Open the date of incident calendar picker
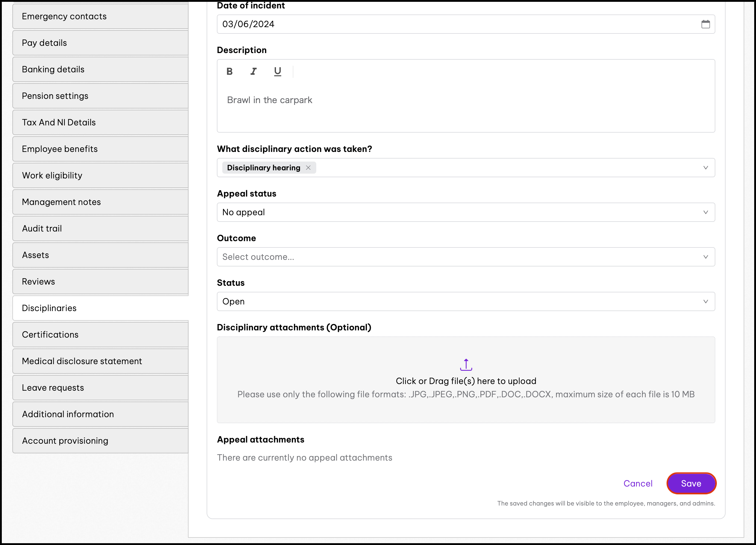This screenshot has width=756, height=545. click(705, 24)
